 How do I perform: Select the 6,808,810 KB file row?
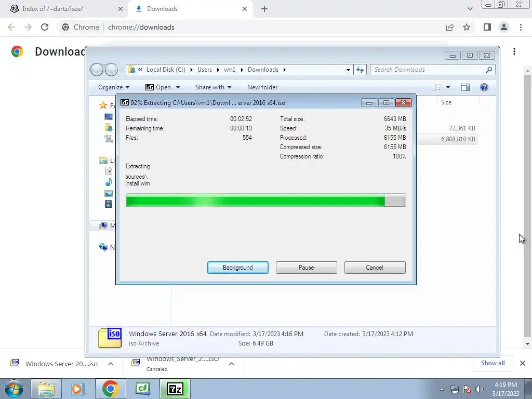point(447,139)
